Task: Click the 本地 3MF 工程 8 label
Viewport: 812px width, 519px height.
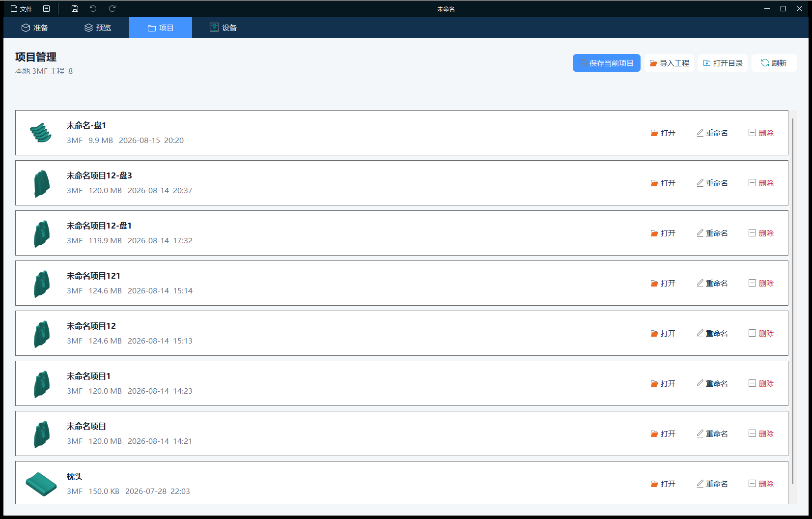Action: point(44,71)
